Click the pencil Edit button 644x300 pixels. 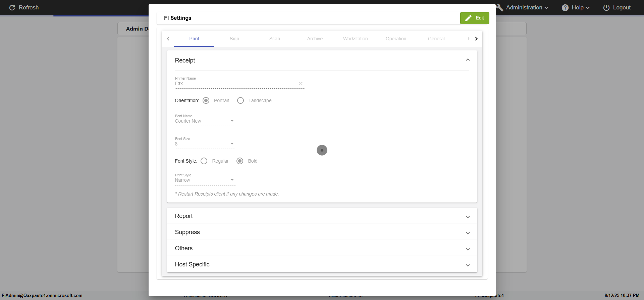pyautogui.click(x=475, y=18)
